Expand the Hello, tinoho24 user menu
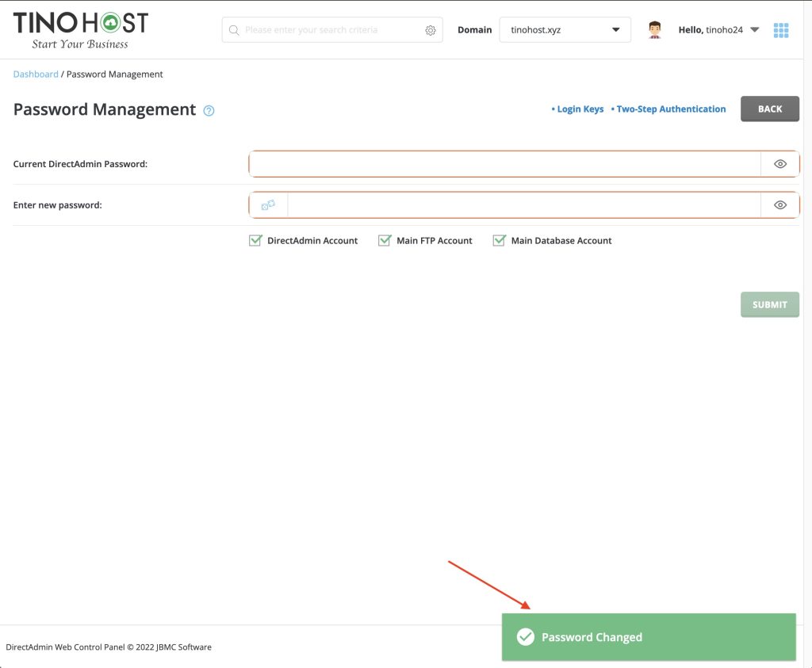Image resolution: width=812 pixels, height=668 pixels. tap(718, 30)
